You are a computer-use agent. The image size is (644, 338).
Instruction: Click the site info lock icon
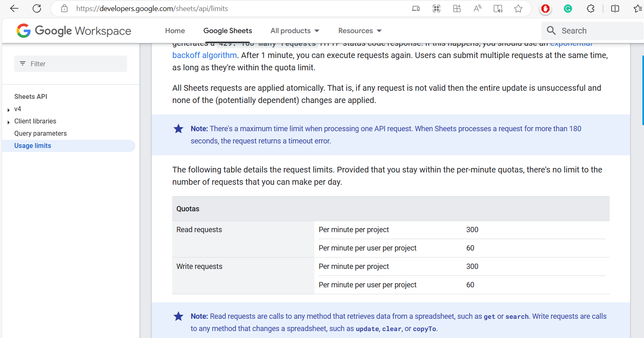coord(64,9)
